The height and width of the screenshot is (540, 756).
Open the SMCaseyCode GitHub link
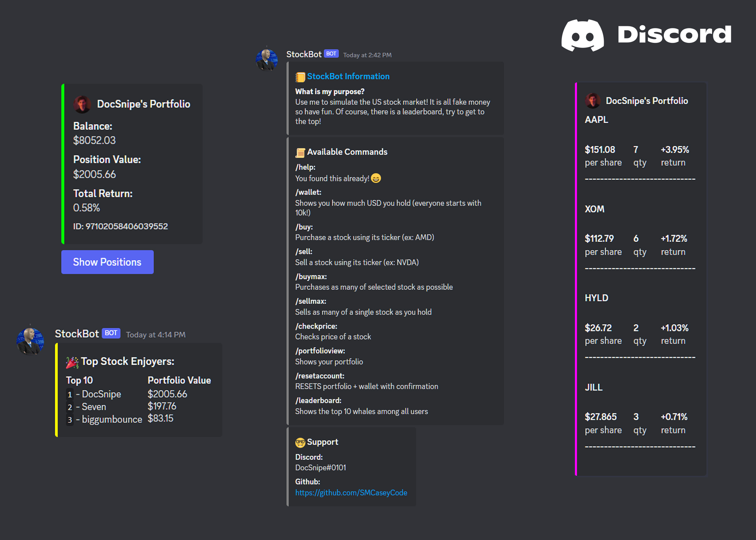coord(351,492)
